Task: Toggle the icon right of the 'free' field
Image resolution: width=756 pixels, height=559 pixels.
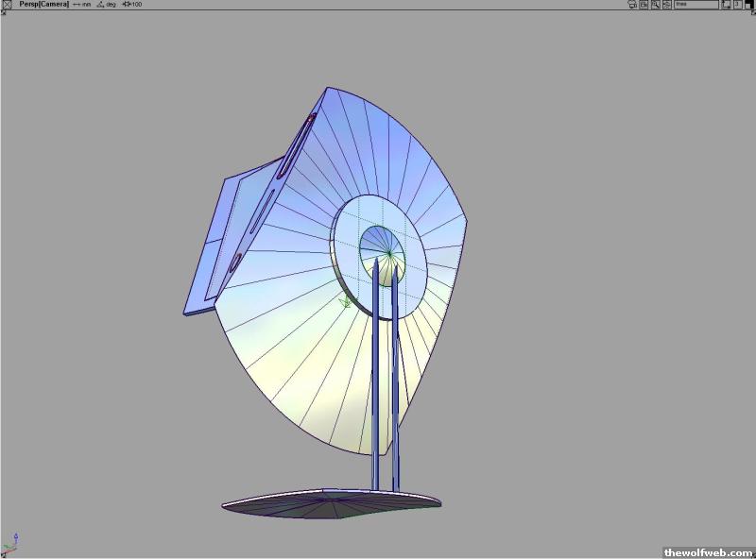Action: coord(726,5)
